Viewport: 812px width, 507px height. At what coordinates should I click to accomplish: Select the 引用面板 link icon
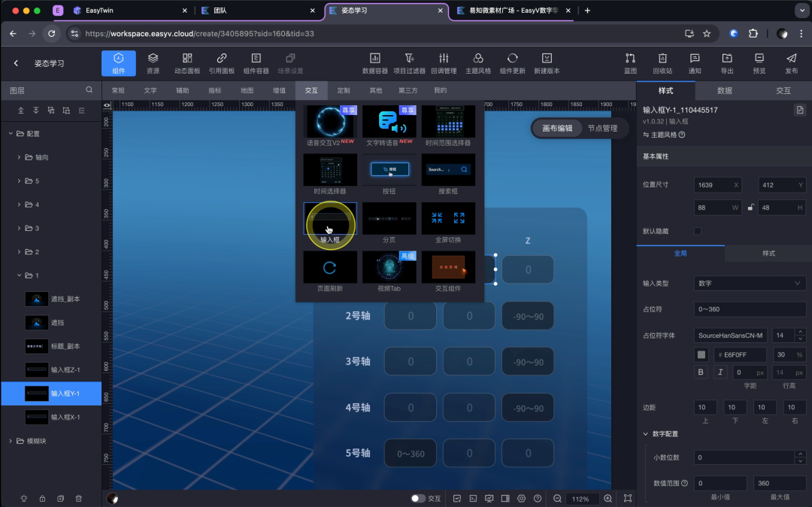[x=222, y=63]
